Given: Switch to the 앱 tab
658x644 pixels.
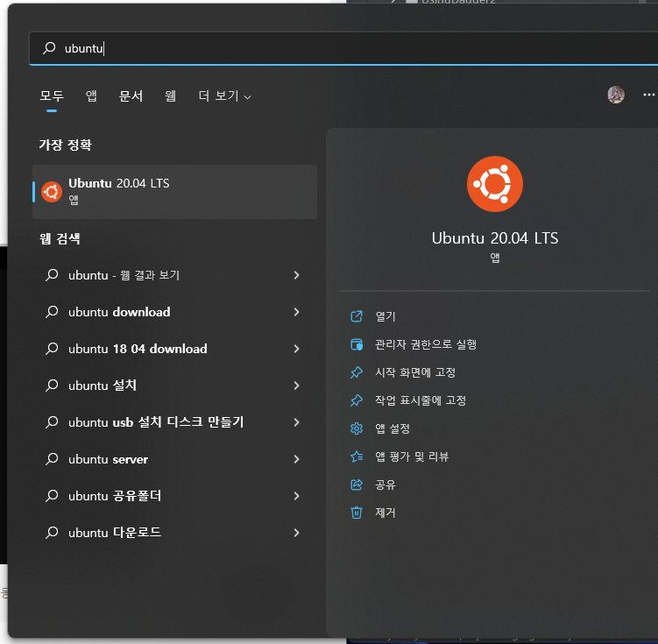Looking at the screenshot, I should pyautogui.click(x=91, y=96).
